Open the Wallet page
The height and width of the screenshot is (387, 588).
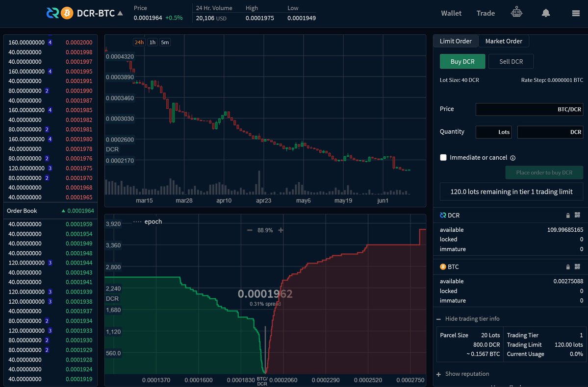(451, 13)
